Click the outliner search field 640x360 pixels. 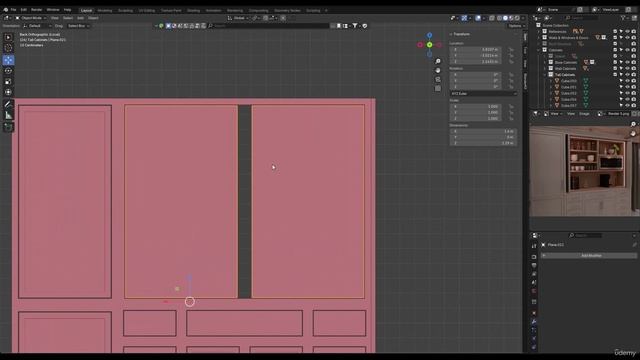click(x=582, y=18)
